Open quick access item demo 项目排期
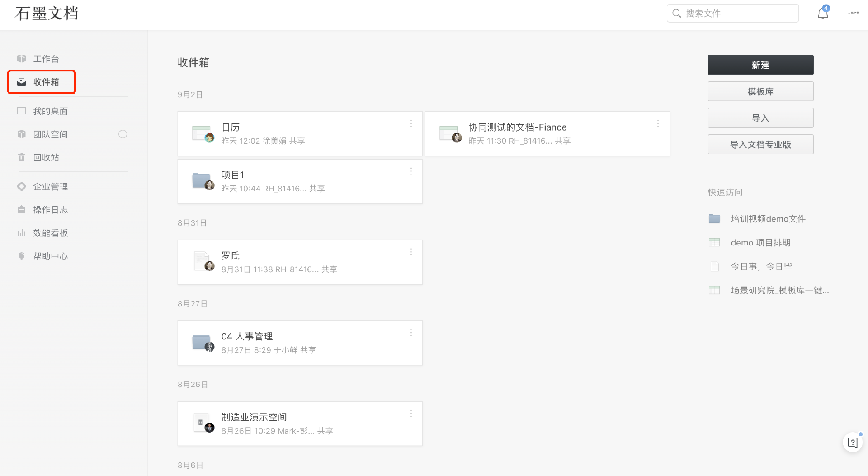The height and width of the screenshot is (476, 868). (x=760, y=243)
